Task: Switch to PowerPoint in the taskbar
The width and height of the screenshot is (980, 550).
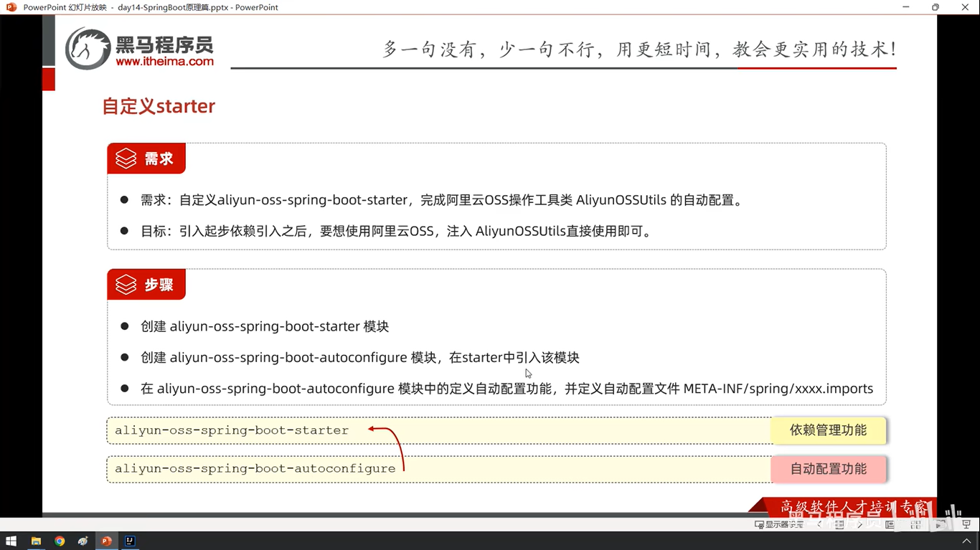Action: pos(107,541)
